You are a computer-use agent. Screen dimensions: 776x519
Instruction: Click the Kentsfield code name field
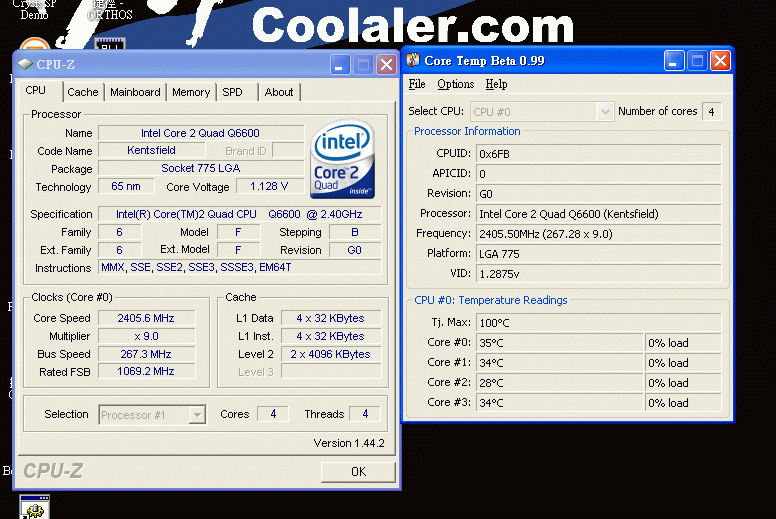coord(151,150)
